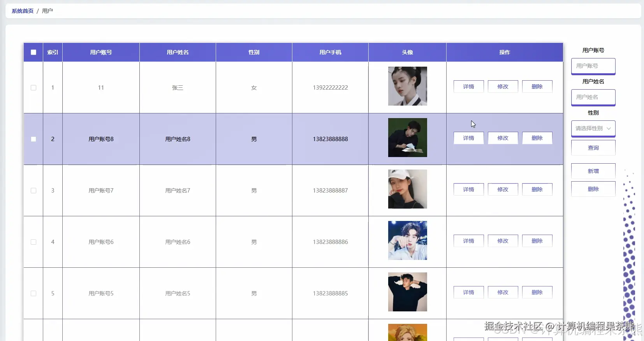Image resolution: width=644 pixels, height=341 pixels.
Task: Focus the 用户姓名 search input field
Action: tap(593, 97)
